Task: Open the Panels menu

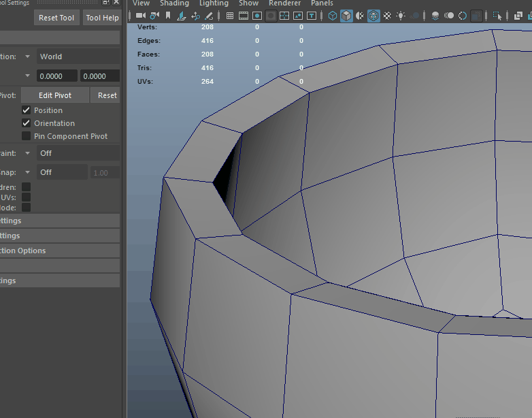Action: coord(322,3)
